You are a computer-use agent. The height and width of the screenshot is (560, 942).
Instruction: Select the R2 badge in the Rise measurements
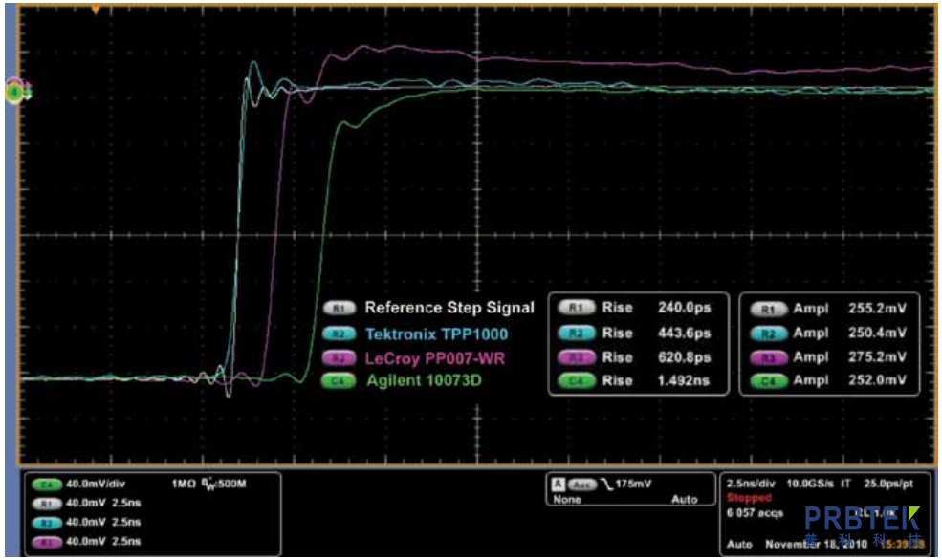pos(576,334)
